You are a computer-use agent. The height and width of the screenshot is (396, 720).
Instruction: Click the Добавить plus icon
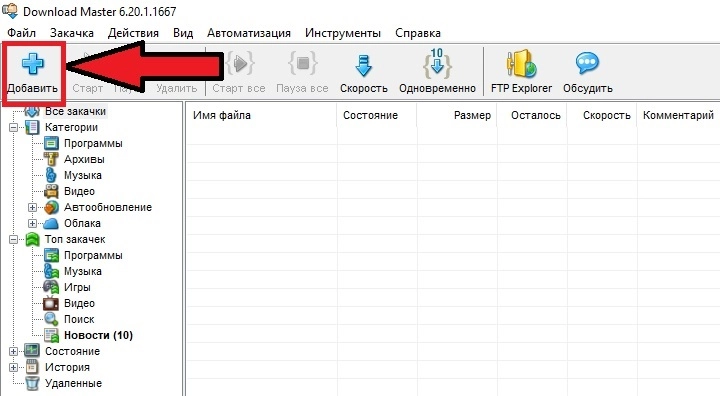[x=33, y=64]
